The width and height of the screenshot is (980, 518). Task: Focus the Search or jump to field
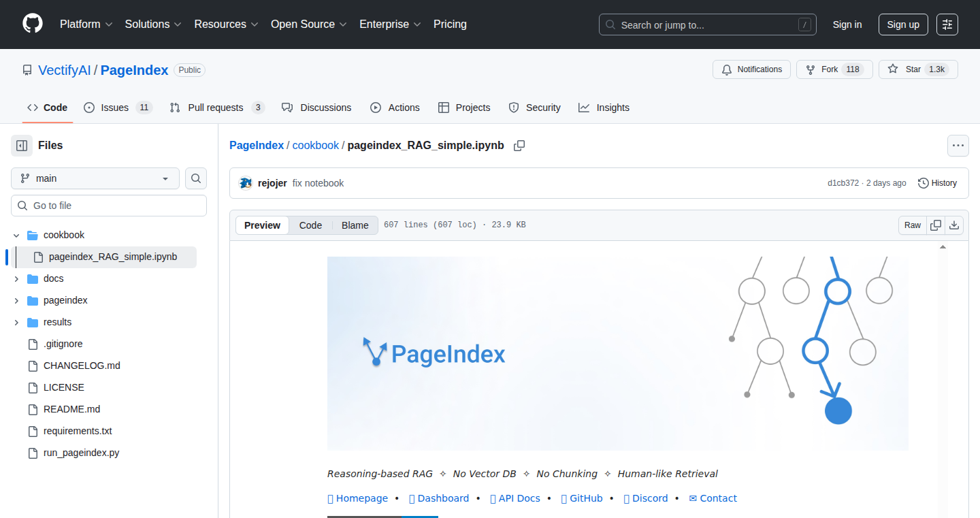pos(707,25)
